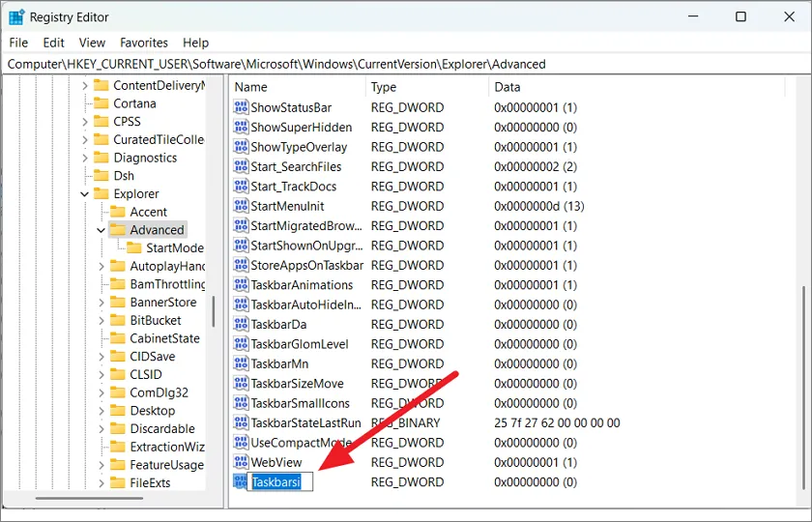This screenshot has height=522, width=812.
Task: Select the TaskbarStateLastRun binary icon
Action: pyautogui.click(x=241, y=422)
